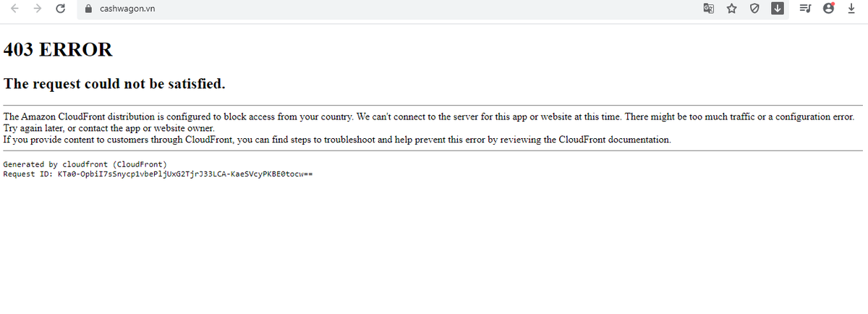Bookmark this page with the star icon
The width and height of the screenshot is (868, 314).
point(731,9)
